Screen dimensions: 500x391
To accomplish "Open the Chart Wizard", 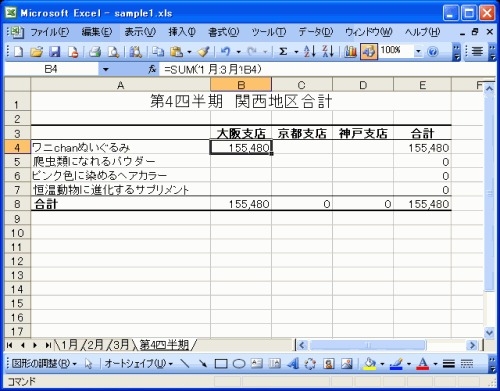I will click(x=350, y=52).
